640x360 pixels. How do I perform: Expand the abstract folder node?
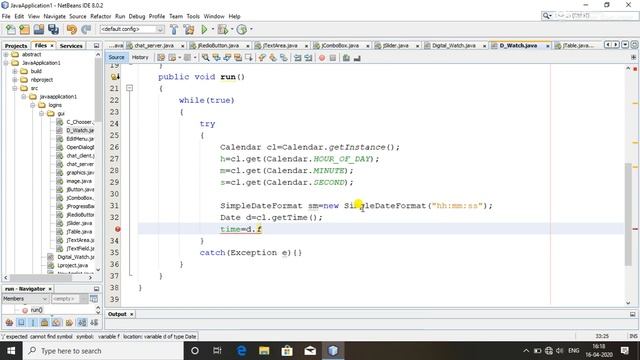(6, 54)
